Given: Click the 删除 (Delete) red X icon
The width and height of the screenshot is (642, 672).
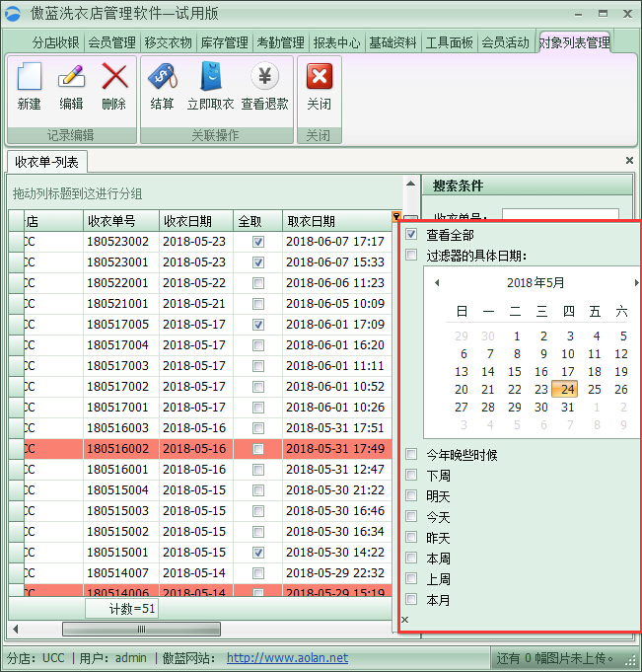Looking at the screenshot, I should [x=114, y=78].
